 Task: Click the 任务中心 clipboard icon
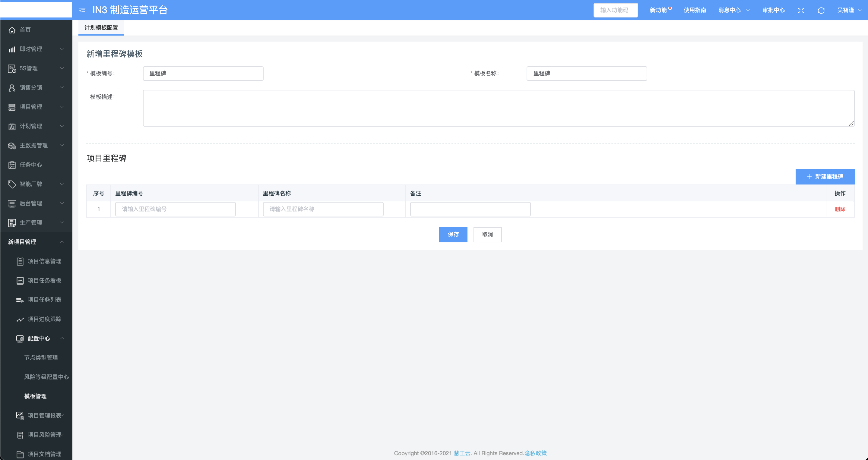pos(12,165)
